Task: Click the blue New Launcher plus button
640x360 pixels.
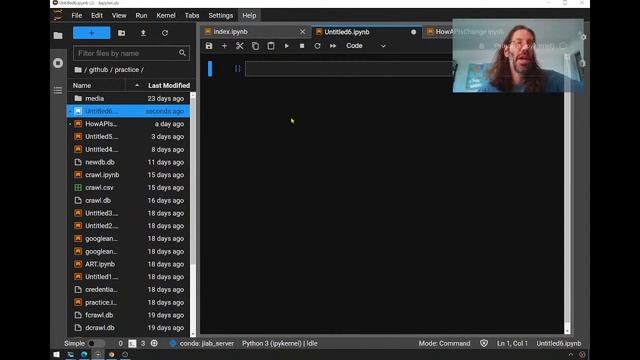Action: [91, 33]
